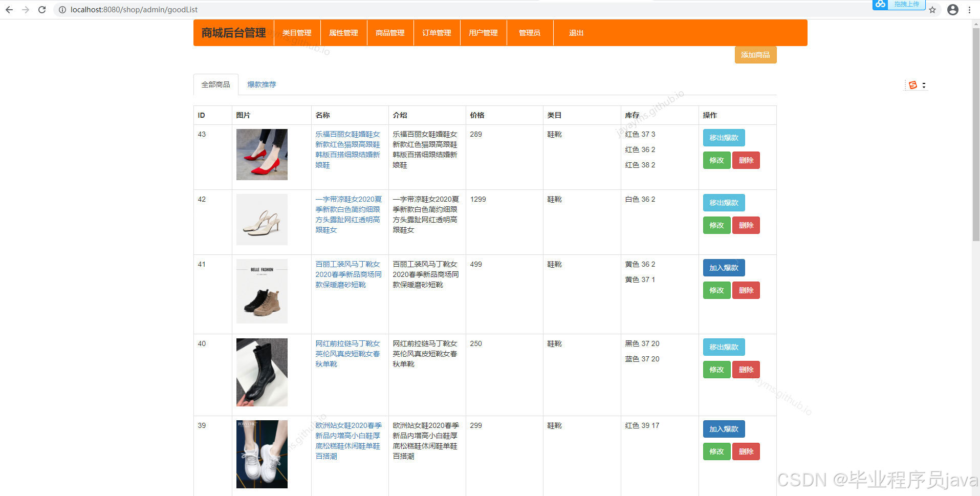Go back in browser history

point(9,10)
